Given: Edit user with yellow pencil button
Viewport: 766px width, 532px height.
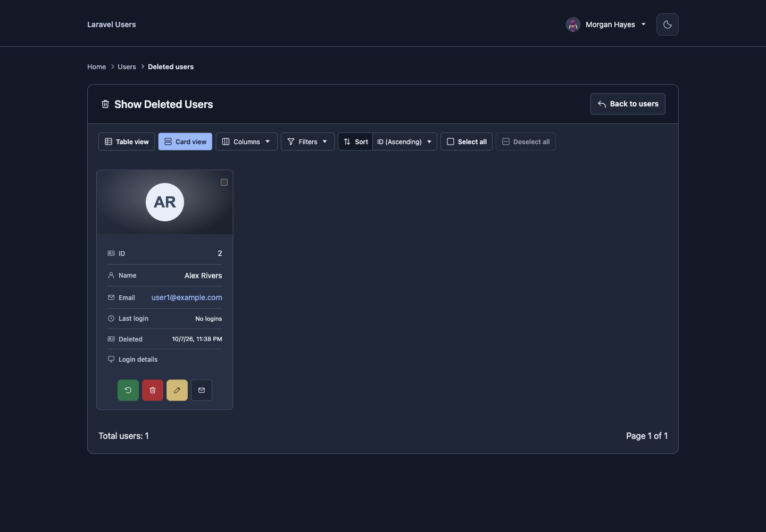Looking at the screenshot, I should click(x=177, y=390).
